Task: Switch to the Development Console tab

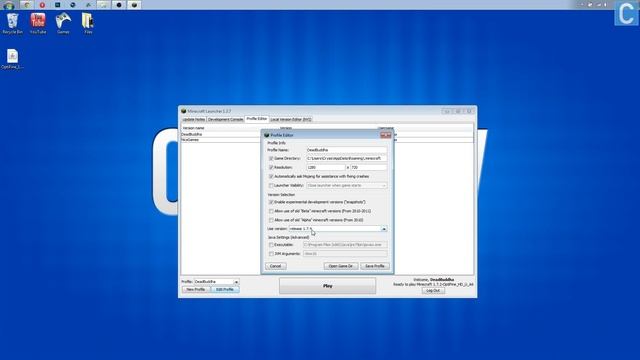Action: (x=225, y=120)
